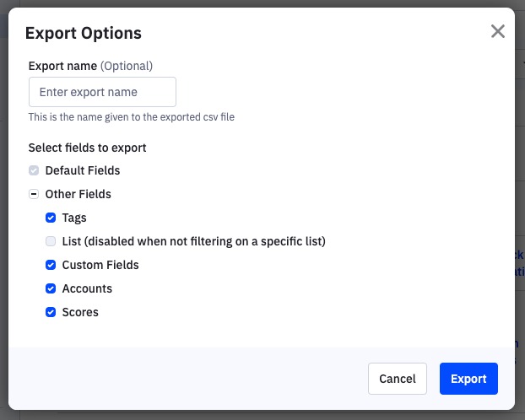Click the "Default Fields" label text

pyautogui.click(x=83, y=170)
